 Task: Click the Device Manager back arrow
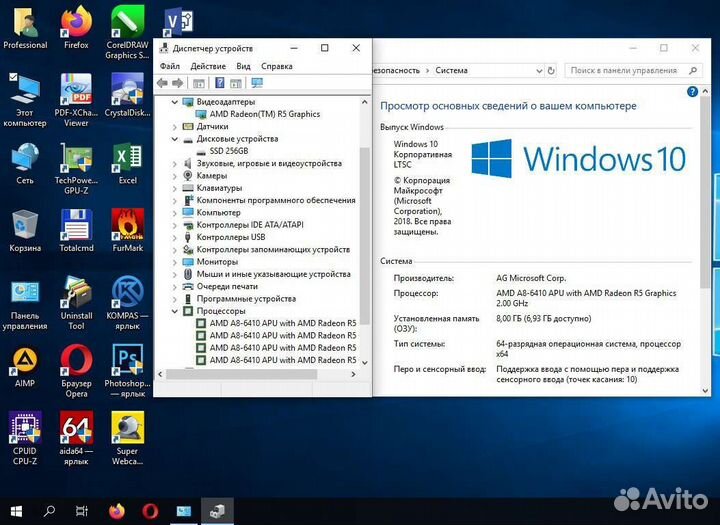coord(162,83)
